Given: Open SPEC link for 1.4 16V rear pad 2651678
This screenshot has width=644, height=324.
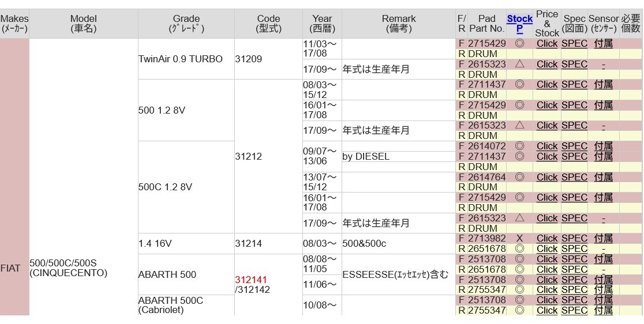Looking at the screenshot, I should pos(574,249).
